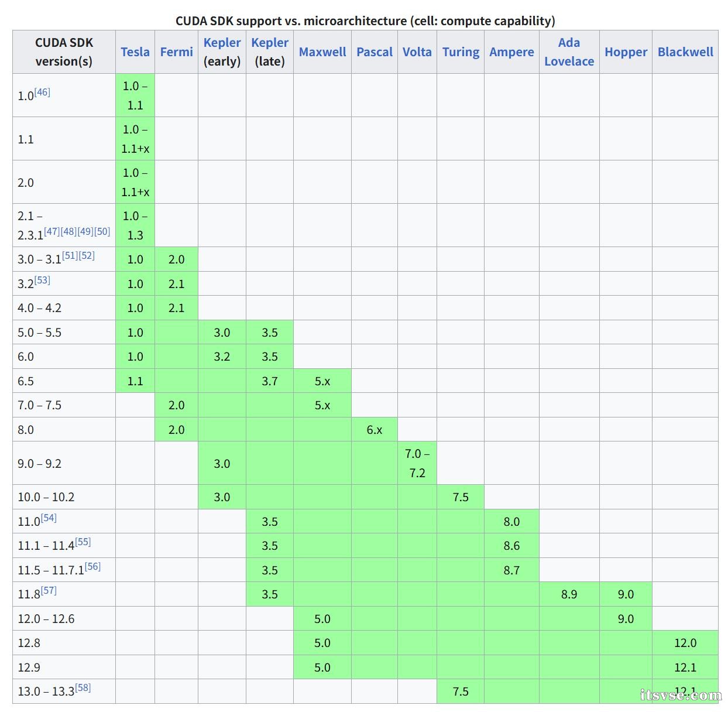
Task: Click citation [54] beside version 11.0
Action: click(49, 518)
